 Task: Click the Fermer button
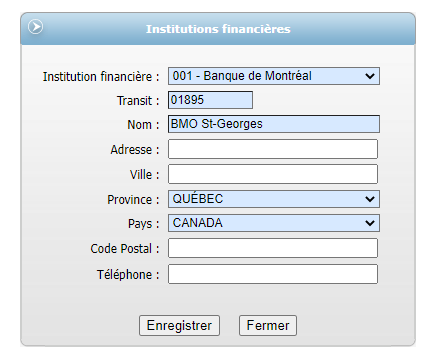tap(268, 325)
